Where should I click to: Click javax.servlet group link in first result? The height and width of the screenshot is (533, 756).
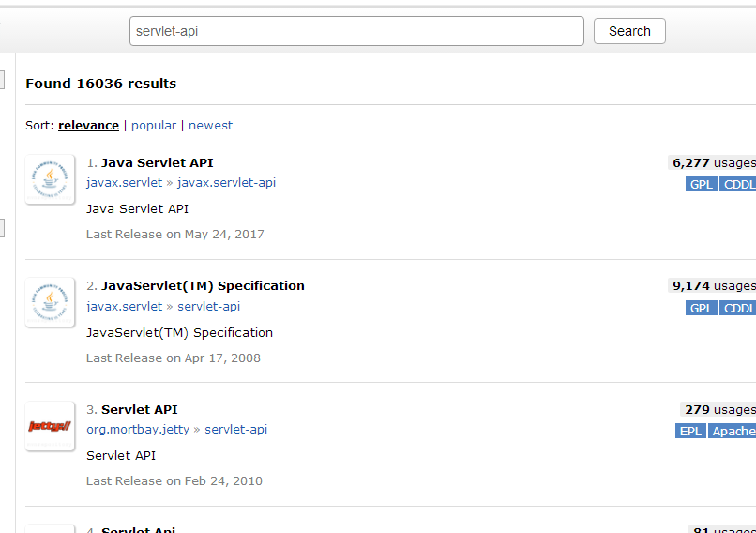coord(124,183)
